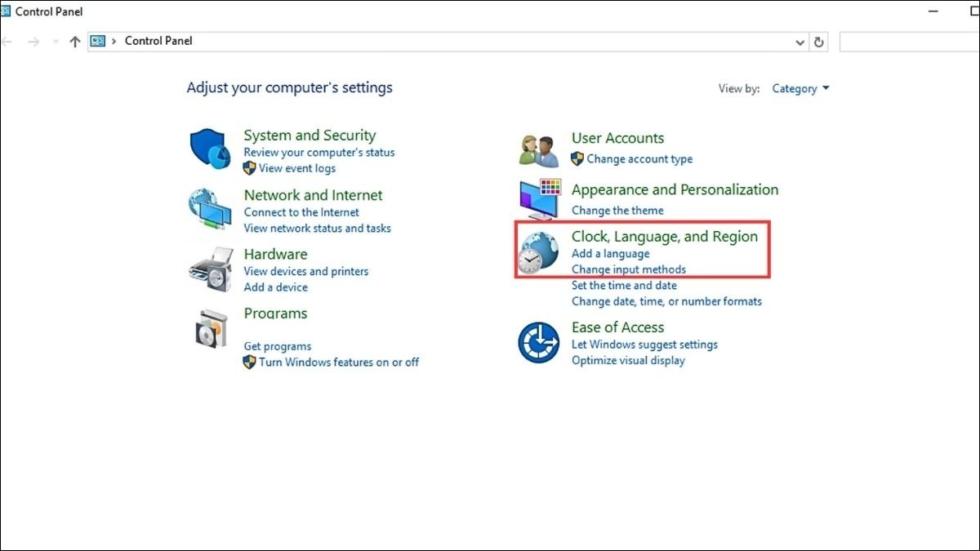Open System and Security category

click(x=310, y=136)
